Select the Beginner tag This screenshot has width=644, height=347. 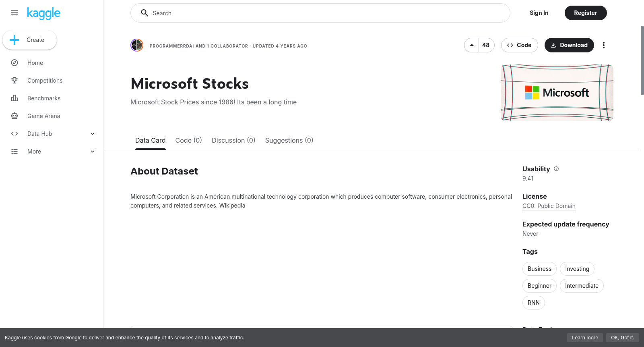coord(540,286)
